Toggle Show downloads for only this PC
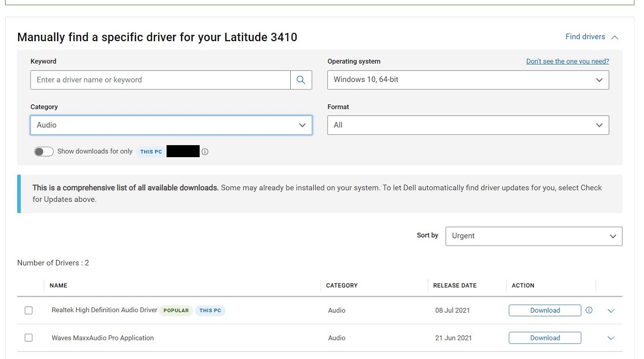This screenshot has height=359, width=644. (x=44, y=152)
